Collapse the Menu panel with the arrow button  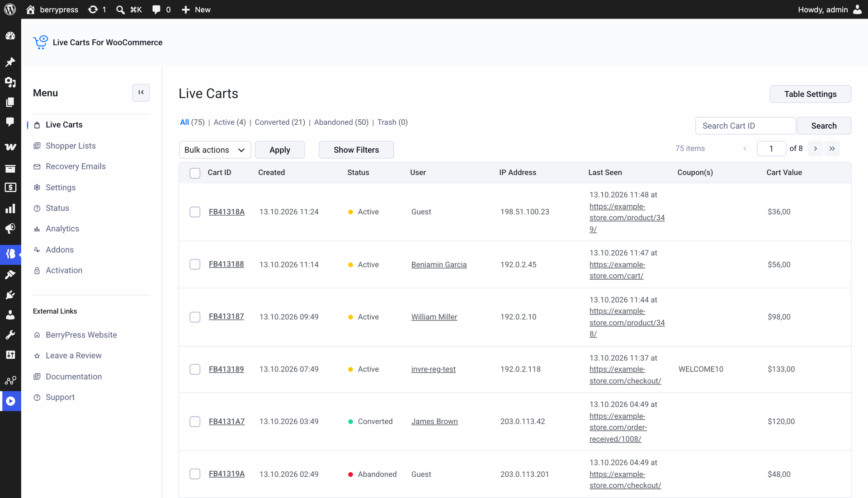pyautogui.click(x=141, y=93)
